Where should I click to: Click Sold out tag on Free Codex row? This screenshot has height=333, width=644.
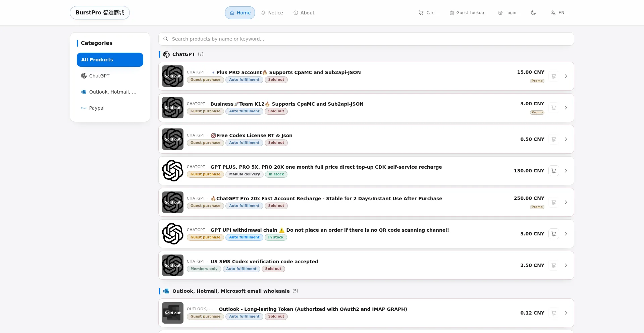pos(276,143)
